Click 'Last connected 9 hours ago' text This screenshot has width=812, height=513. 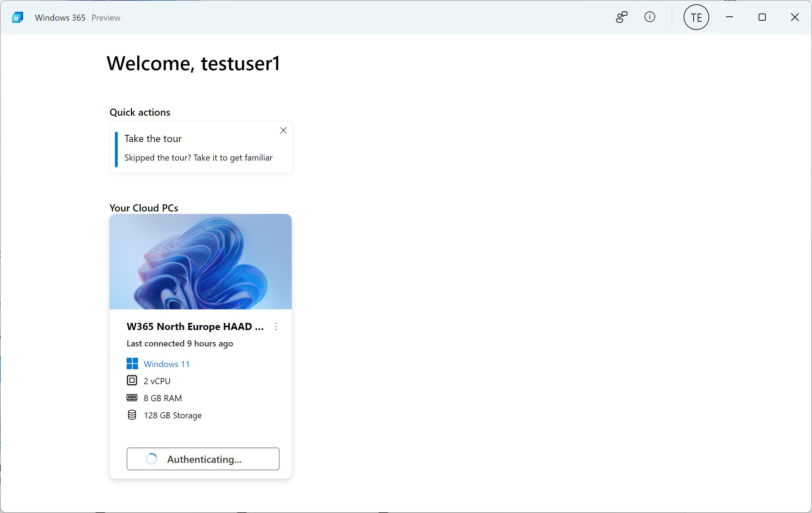click(180, 344)
